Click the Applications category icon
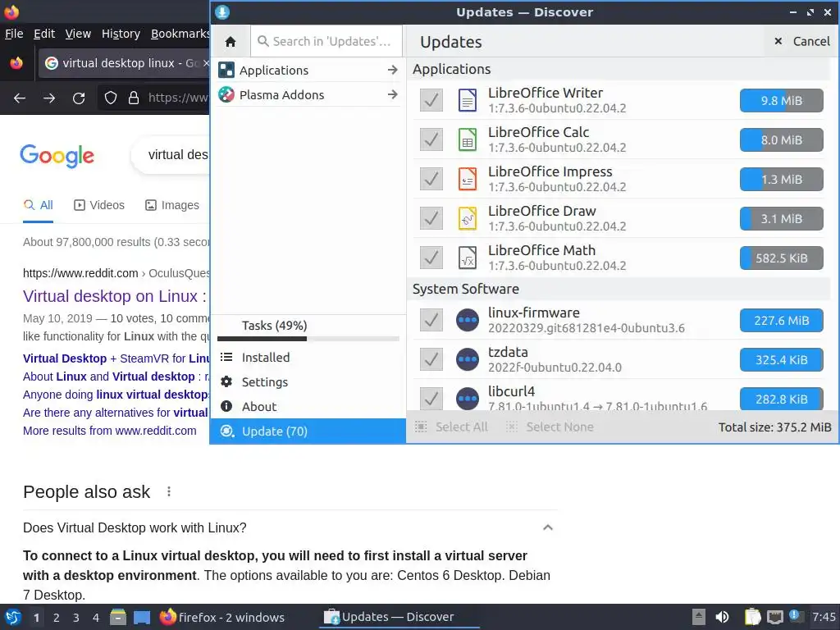840x630 pixels. [x=226, y=70]
